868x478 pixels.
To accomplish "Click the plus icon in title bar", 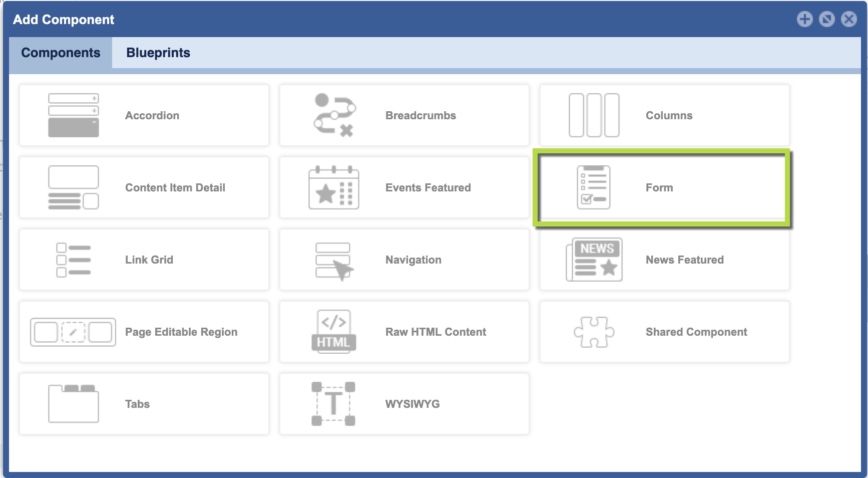I will [804, 19].
